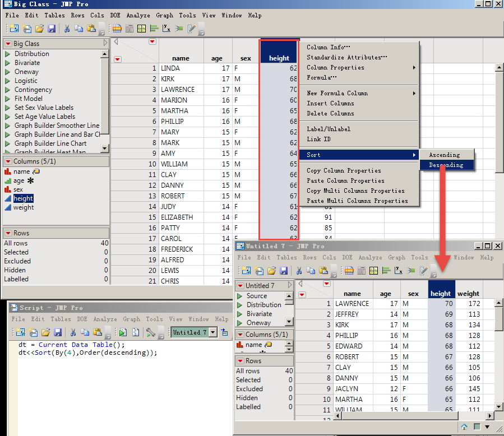Open the Big Class red triangle menu

tap(8, 44)
